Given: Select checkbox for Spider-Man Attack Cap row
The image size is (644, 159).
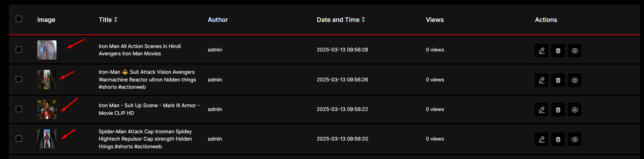Looking at the screenshot, I should point(19,139).
